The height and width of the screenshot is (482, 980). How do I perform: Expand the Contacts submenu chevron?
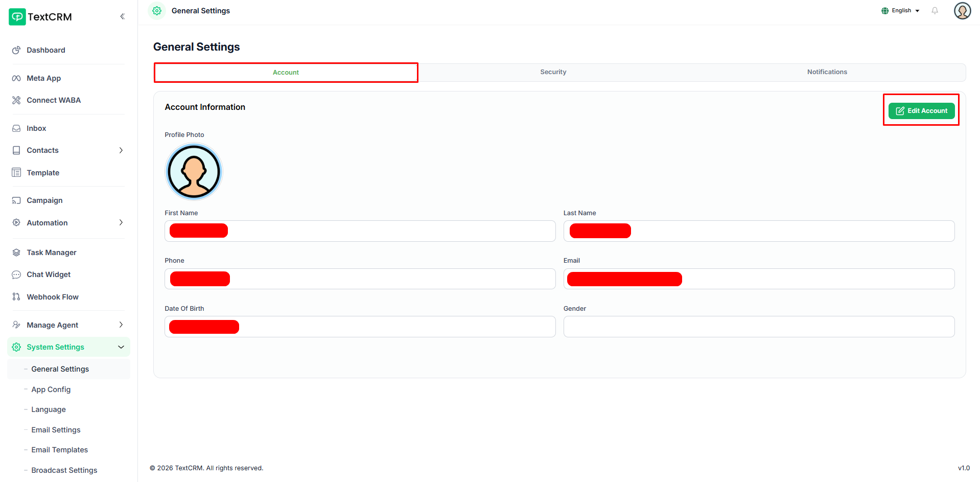coord(121,150)
